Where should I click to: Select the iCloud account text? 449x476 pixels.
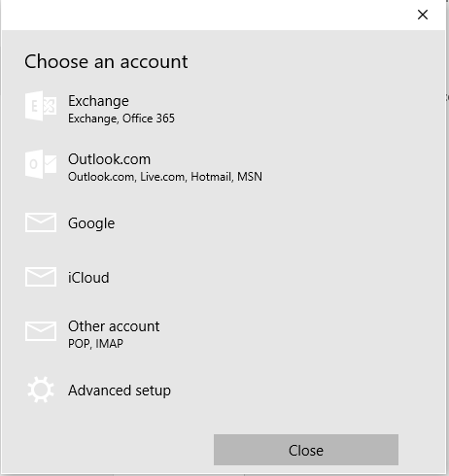pyautogui.click(x=88, y=278)
